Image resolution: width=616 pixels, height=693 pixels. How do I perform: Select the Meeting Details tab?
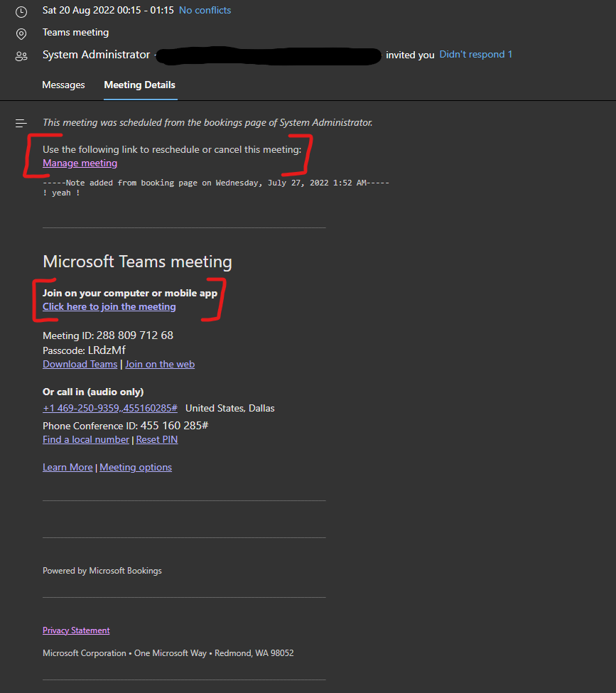coord(140,85)
